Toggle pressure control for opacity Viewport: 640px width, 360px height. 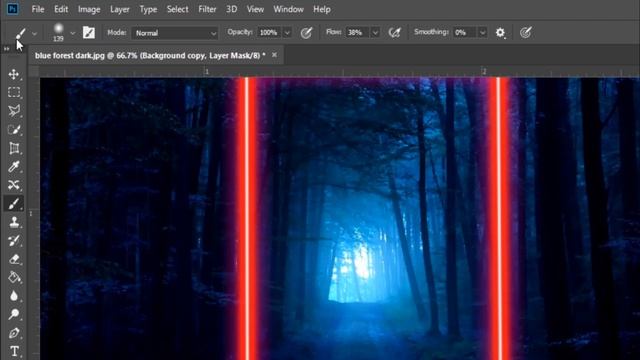tap(306, 33)
